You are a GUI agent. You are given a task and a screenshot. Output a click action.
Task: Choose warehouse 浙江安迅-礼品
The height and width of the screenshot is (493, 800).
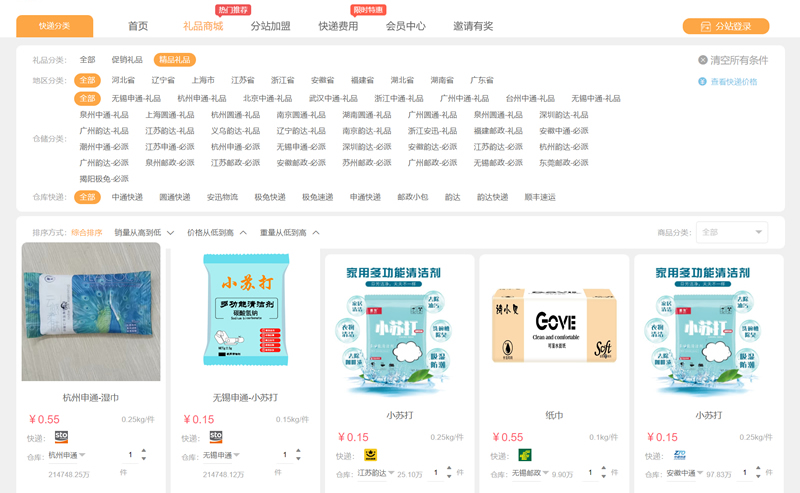coord(432,131)
